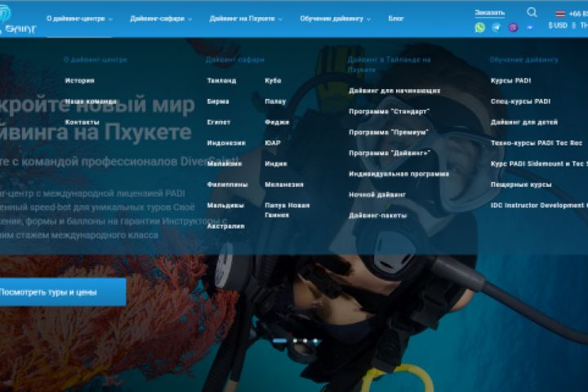This screenshot has width=588, height=392.
Task: Click the +66 phone number
Action: coord(578,14)
